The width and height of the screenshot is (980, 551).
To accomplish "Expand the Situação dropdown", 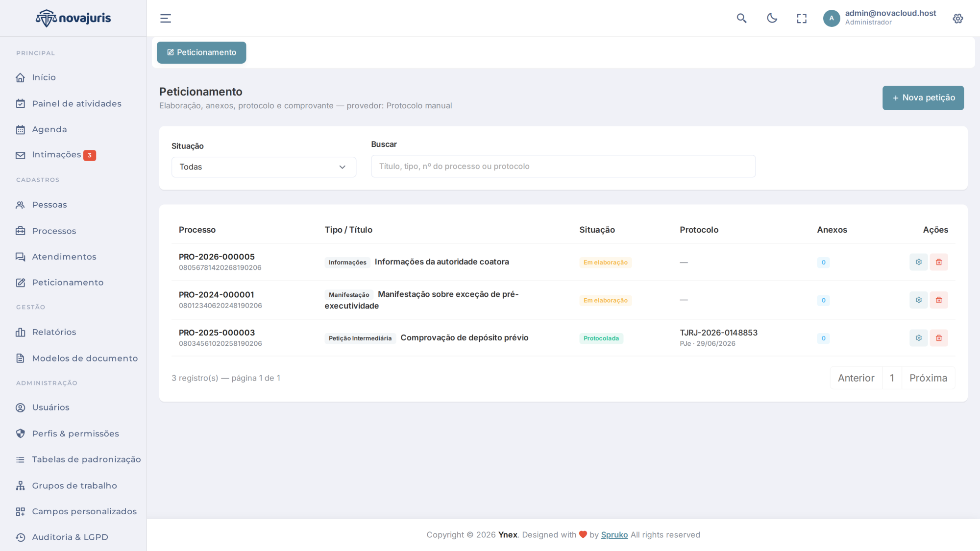I will pyautogui.click(x=264, y=167).
